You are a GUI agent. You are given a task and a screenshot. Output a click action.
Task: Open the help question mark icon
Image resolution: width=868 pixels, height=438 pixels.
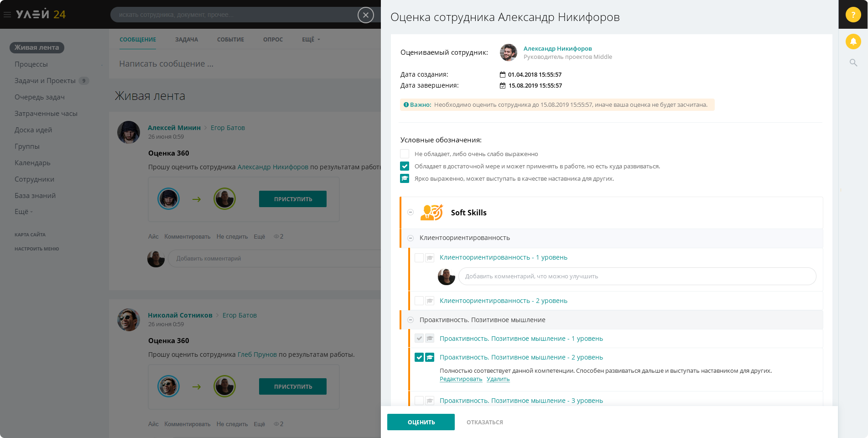click(853, 15)
